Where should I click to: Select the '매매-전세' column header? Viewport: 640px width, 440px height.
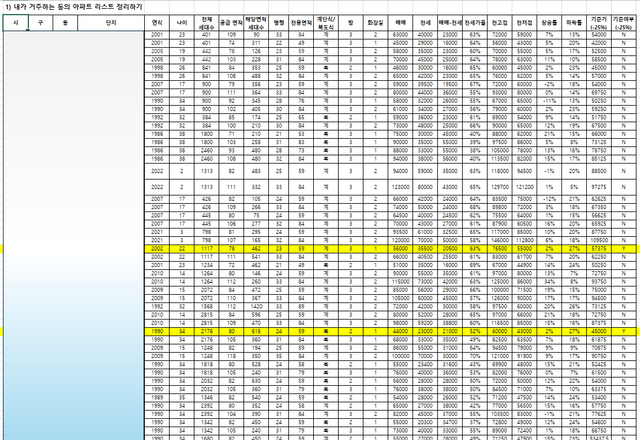(450, 23)
